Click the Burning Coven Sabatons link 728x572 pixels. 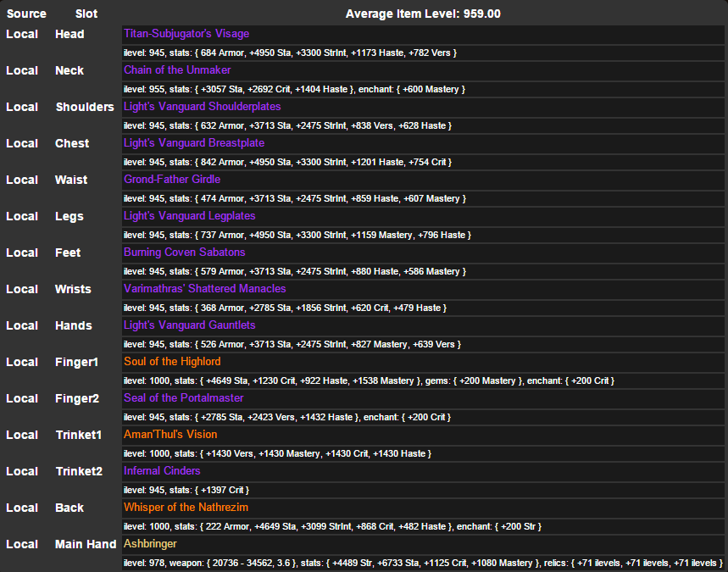tap(184, 253)
